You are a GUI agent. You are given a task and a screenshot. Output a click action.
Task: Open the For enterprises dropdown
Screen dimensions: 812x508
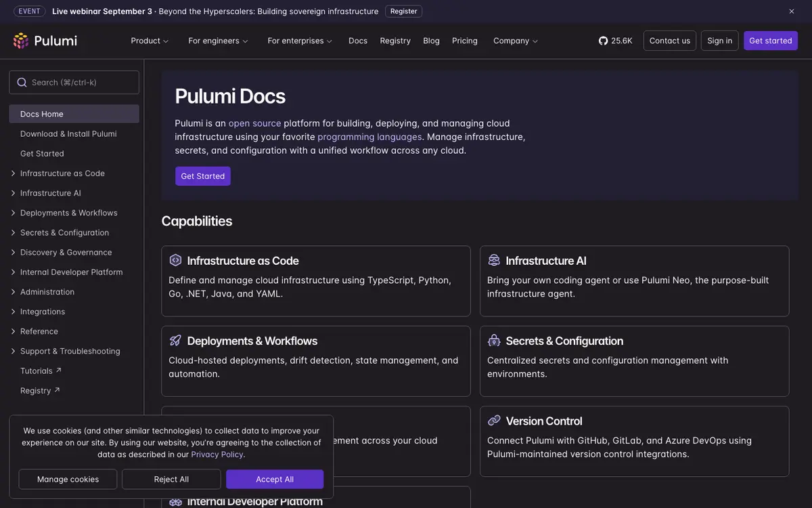[x=300, y=41]
